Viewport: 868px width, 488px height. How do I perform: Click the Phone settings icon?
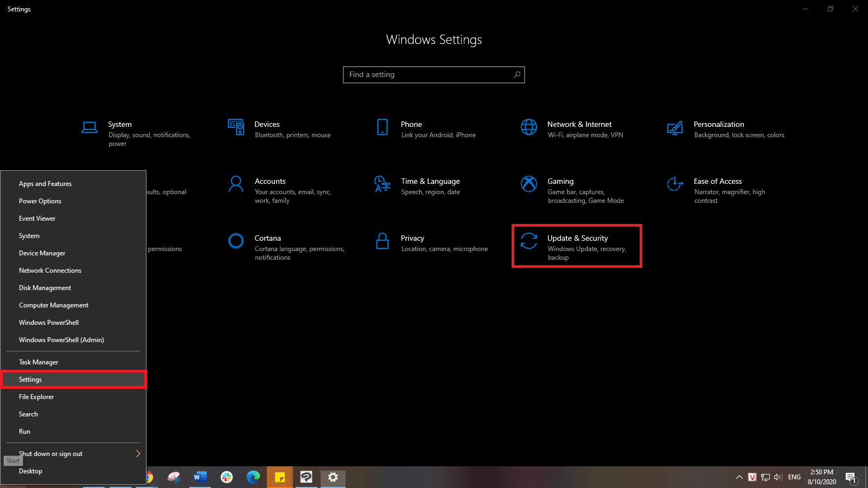382,127
